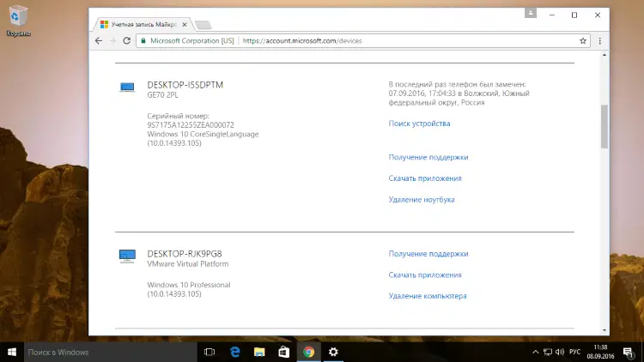Screen dimensions: 644x362
Task: Click the page scrollbar thumb
Action: [x=604, y=126]
